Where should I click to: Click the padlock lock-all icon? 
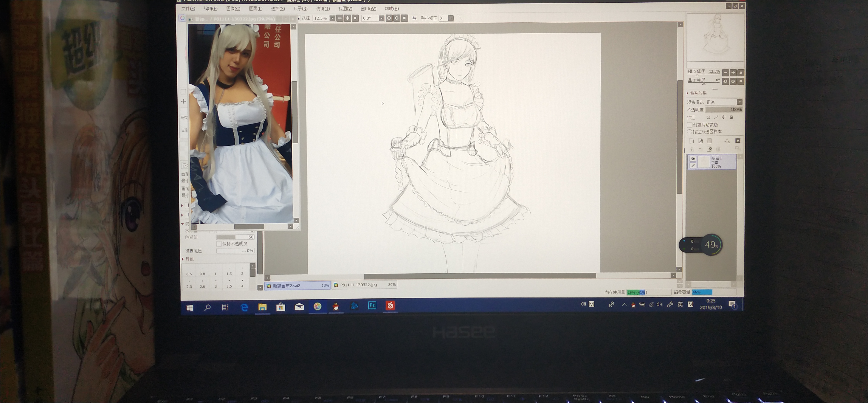coord(731,117)
